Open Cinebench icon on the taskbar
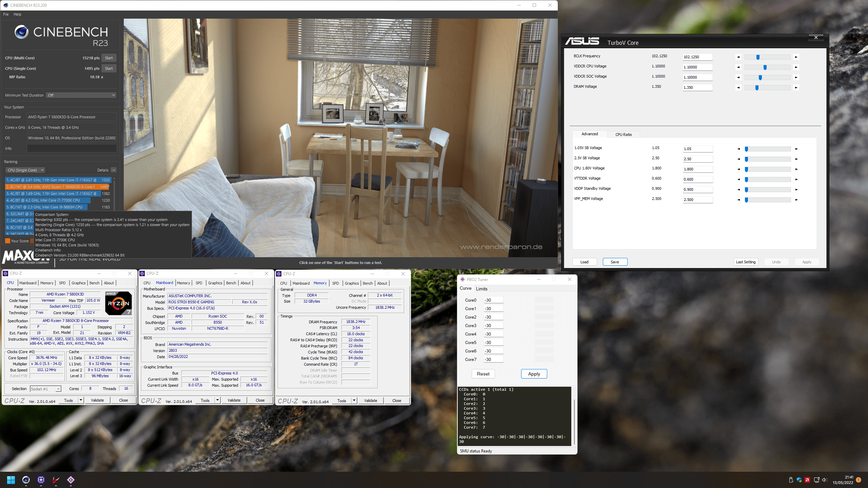Viewport: 868px width, 488px height. (x=26, y=480)
